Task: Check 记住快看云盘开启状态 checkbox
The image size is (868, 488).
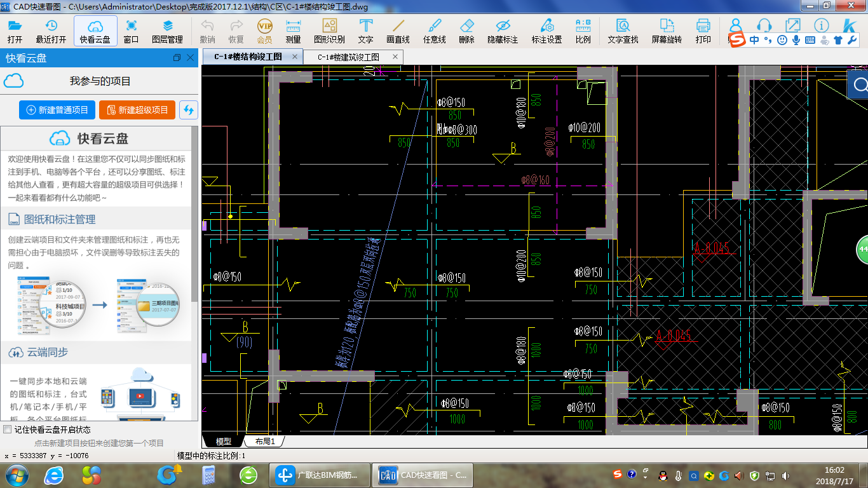Action: tap(8, 430)
